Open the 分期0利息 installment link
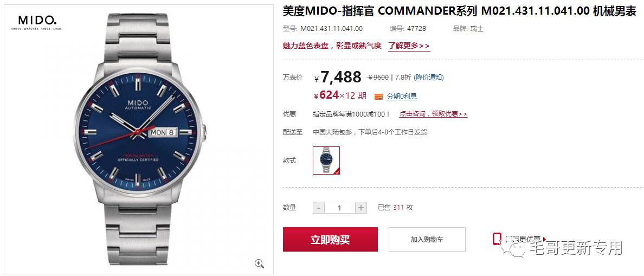This screenshot has width=644, height=276. (402, 97)
